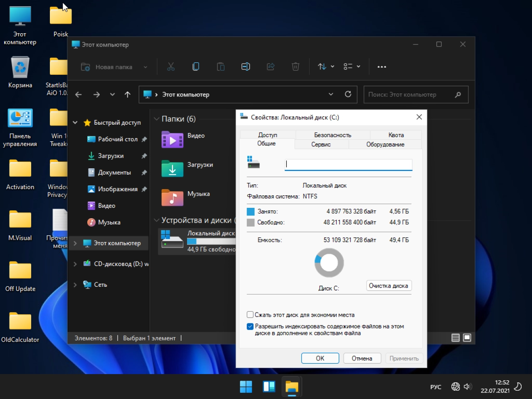Select the Off Update desktop folder
532x399 pixels.
20,276
